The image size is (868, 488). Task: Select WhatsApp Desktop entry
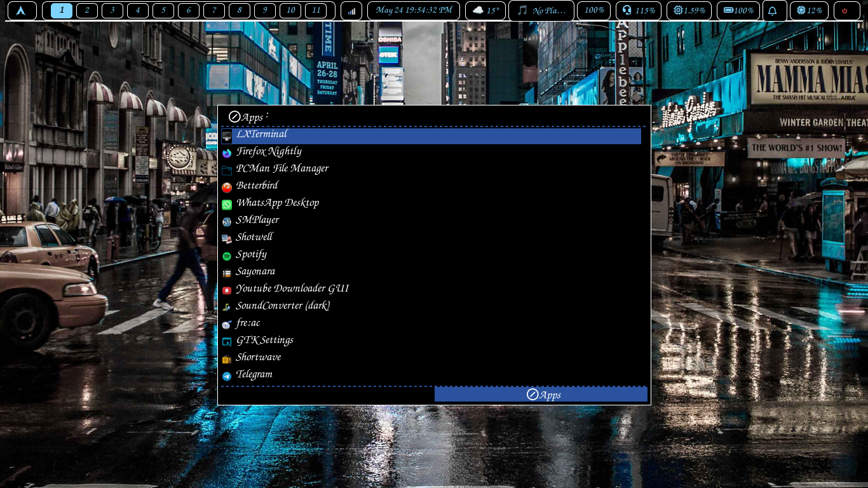[431, 205]
